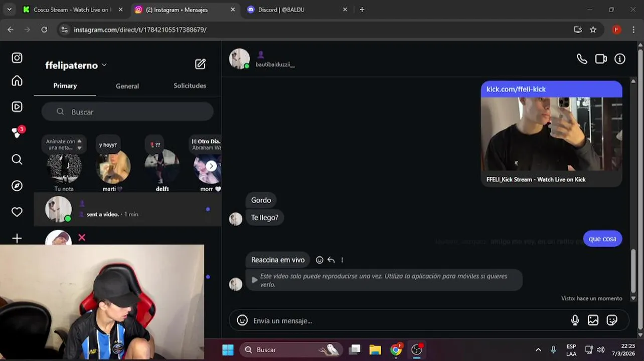Open the Explore compass icon
The width and height of the screenshot is (644, 361).
[17, 186]
